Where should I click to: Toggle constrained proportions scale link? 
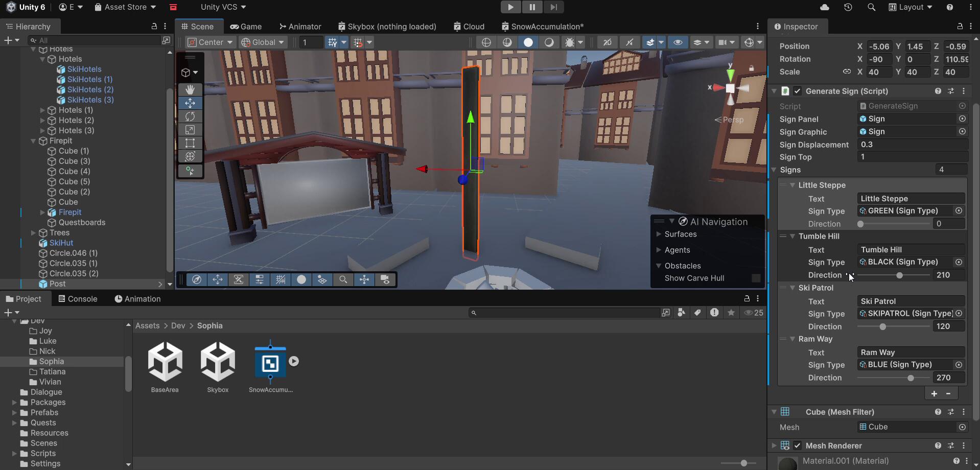(x=847, y=72)
